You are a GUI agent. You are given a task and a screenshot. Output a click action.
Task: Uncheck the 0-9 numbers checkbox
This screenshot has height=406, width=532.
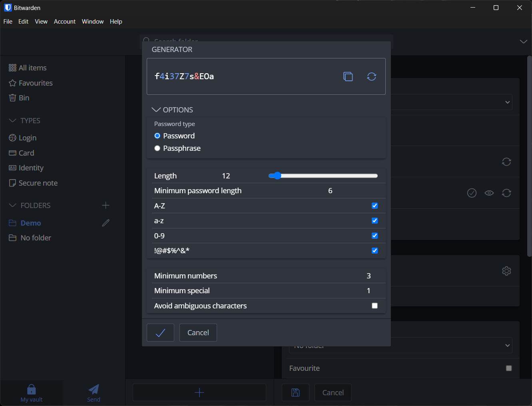[x=375, y=236]
